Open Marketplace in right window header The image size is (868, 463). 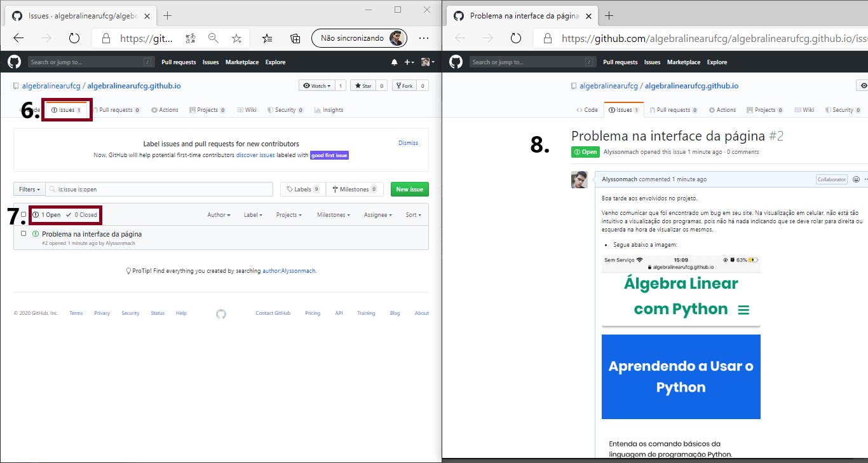coord(684,62)
